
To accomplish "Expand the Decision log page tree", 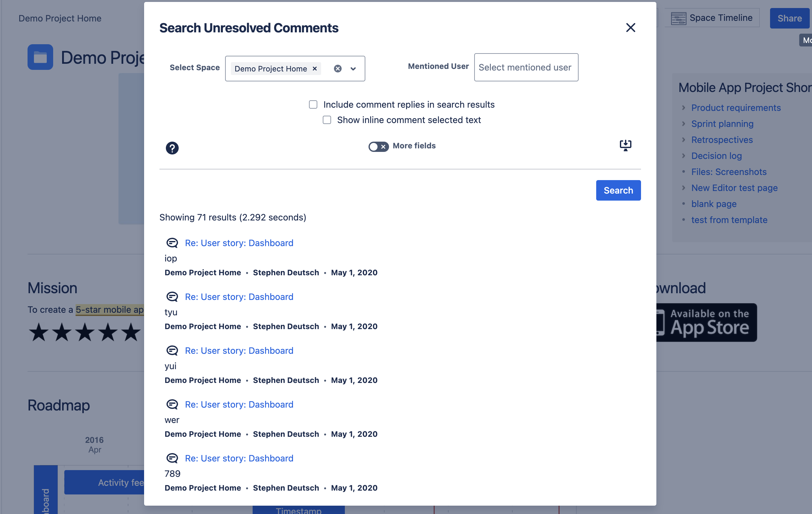I will click(x=683, y=156).
